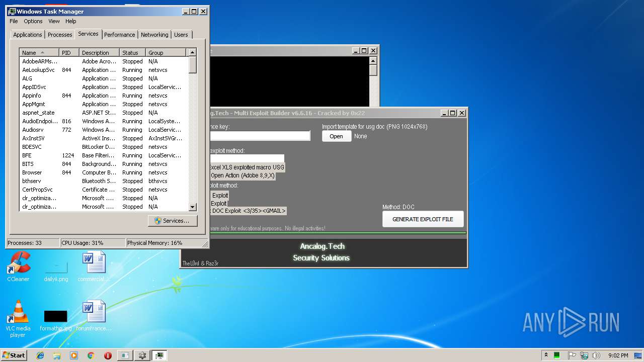Viewport: 644px width, 362px height.
Task: Select the BDESVC service row
Action: (104, 147)
